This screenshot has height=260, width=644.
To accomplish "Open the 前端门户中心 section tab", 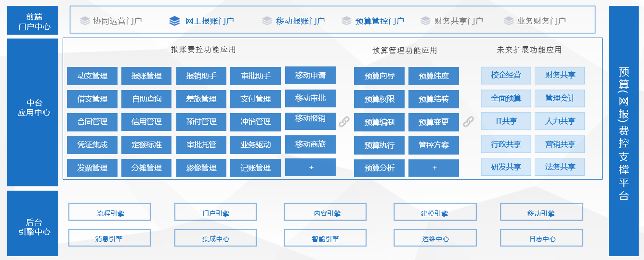I will 33,21.
